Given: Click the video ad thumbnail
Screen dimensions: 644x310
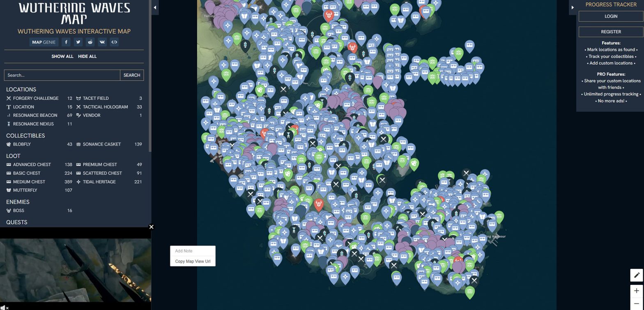Looking at the screenshot, I should 76,270.
